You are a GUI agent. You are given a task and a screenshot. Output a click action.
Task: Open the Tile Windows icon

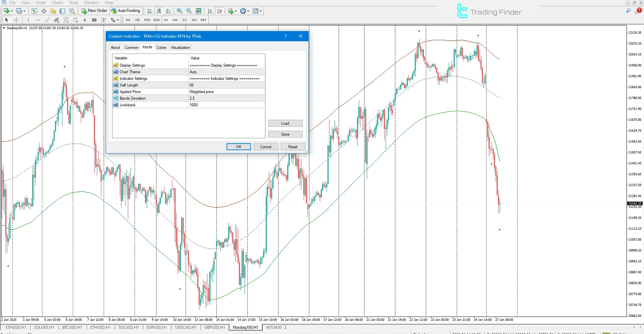click(199, 11)
